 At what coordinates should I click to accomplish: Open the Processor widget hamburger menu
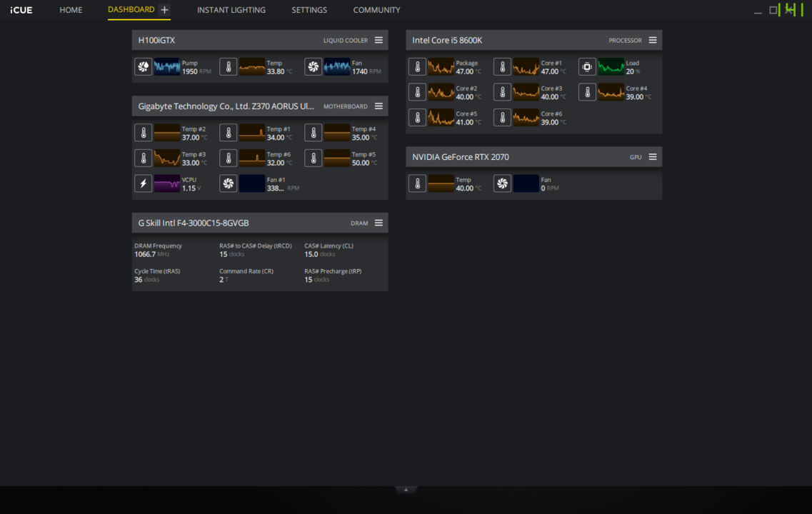653,41
